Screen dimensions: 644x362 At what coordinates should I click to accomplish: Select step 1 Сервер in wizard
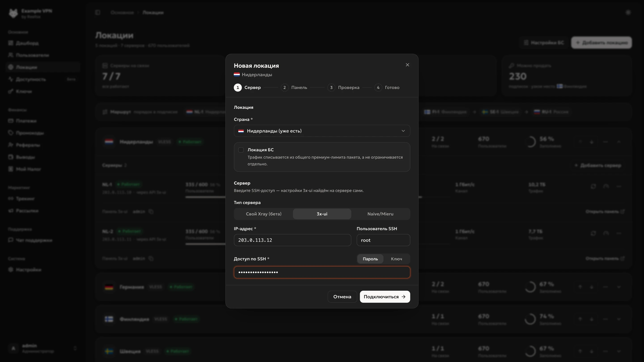247,87
